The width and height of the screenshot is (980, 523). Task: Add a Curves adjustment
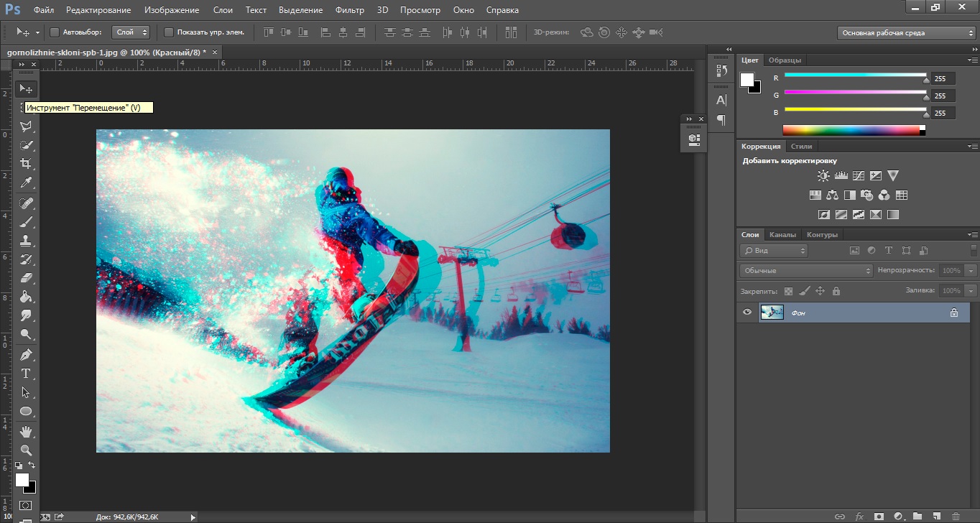point(858,175)
